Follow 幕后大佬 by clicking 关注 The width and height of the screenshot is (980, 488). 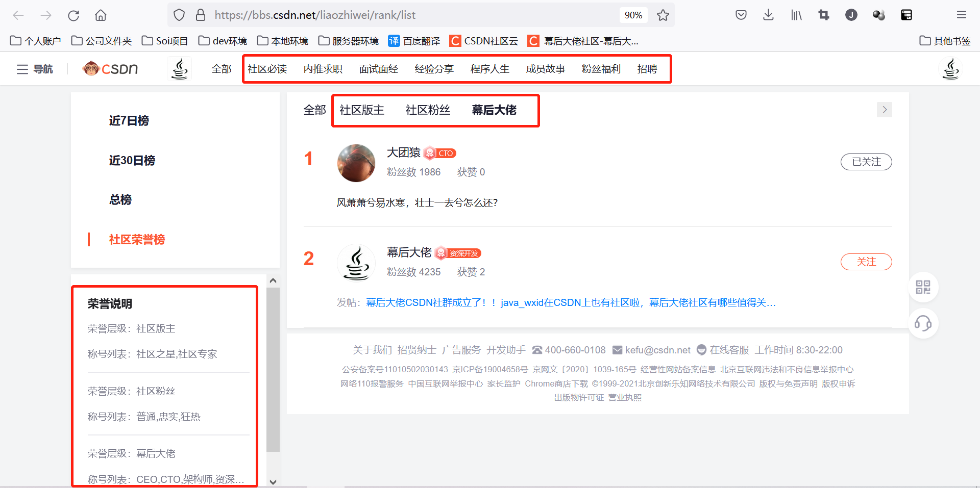866,262
